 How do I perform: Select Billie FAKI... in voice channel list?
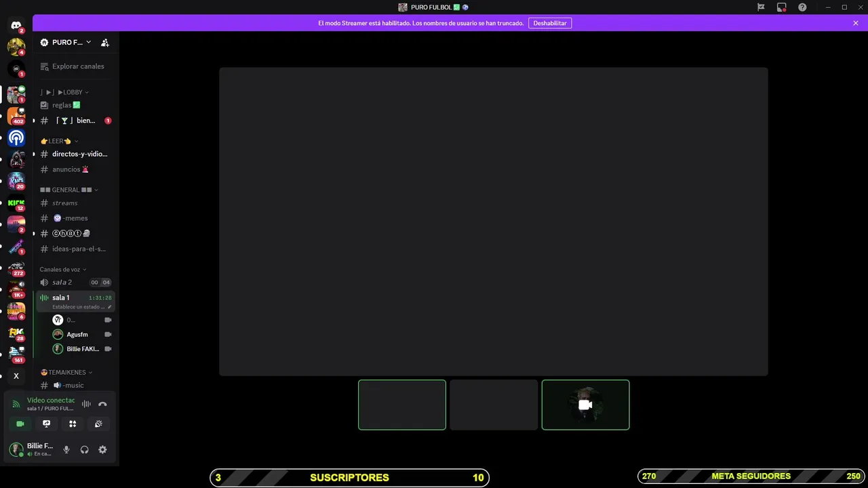point(82,349)
